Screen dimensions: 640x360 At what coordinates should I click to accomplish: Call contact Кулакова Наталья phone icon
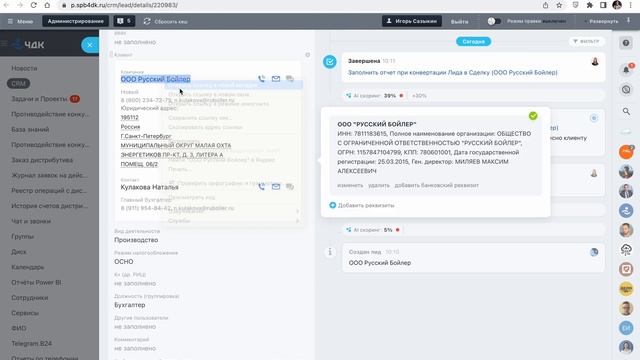[x=262, y=187]
